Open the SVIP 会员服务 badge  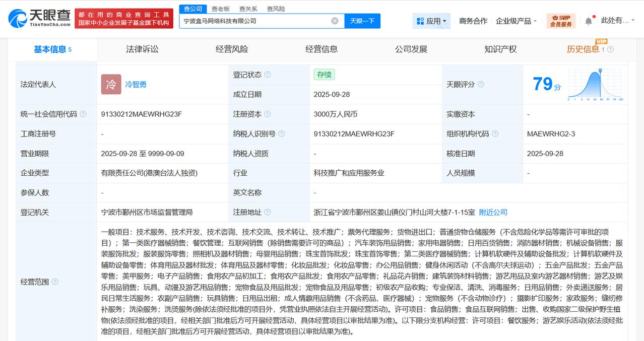(x=561, y=21)
